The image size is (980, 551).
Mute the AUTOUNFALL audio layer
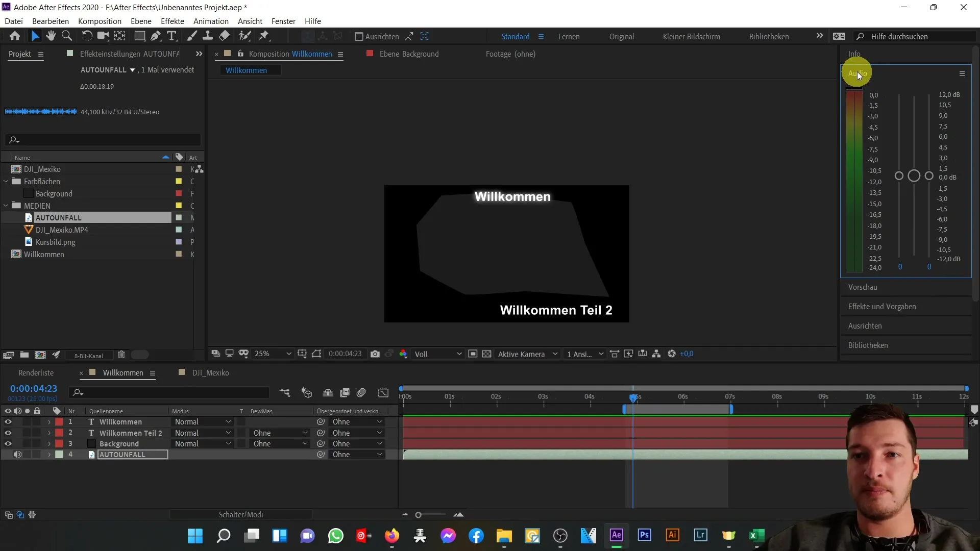tap(17, 454)
